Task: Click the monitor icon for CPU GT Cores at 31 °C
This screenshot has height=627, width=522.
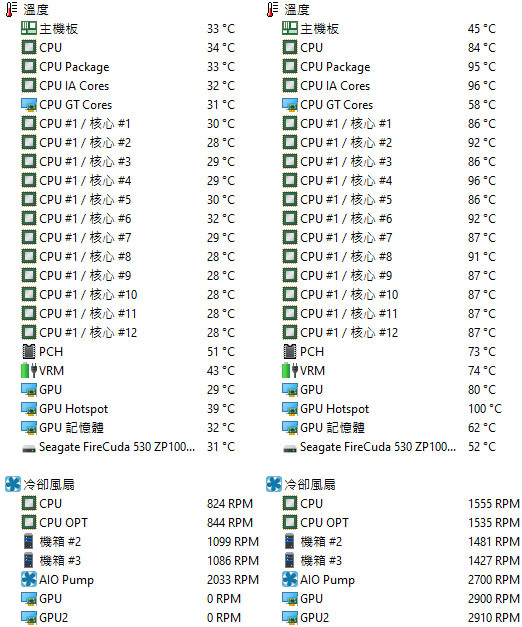Action: [29, 105]
